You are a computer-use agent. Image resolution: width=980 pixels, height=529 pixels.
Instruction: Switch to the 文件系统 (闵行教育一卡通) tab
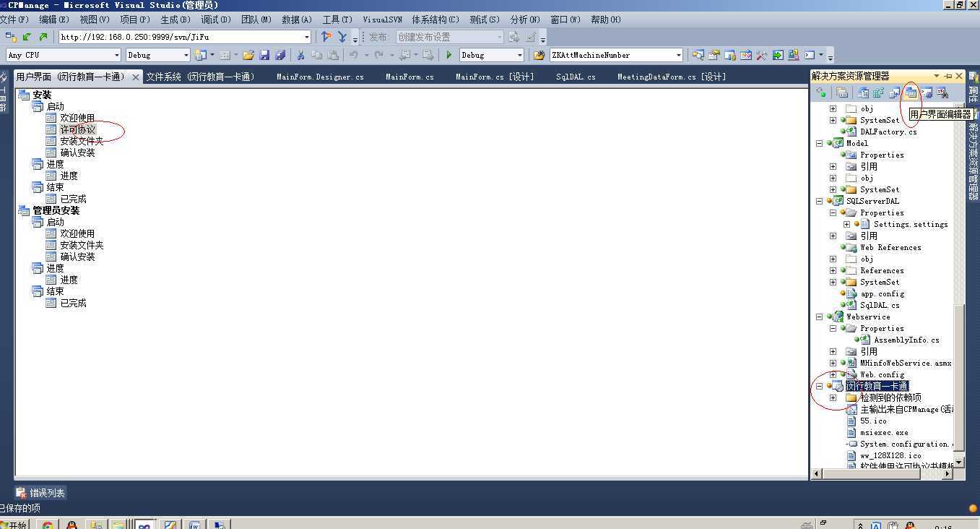pyautogui.click(x=200, y=77)
